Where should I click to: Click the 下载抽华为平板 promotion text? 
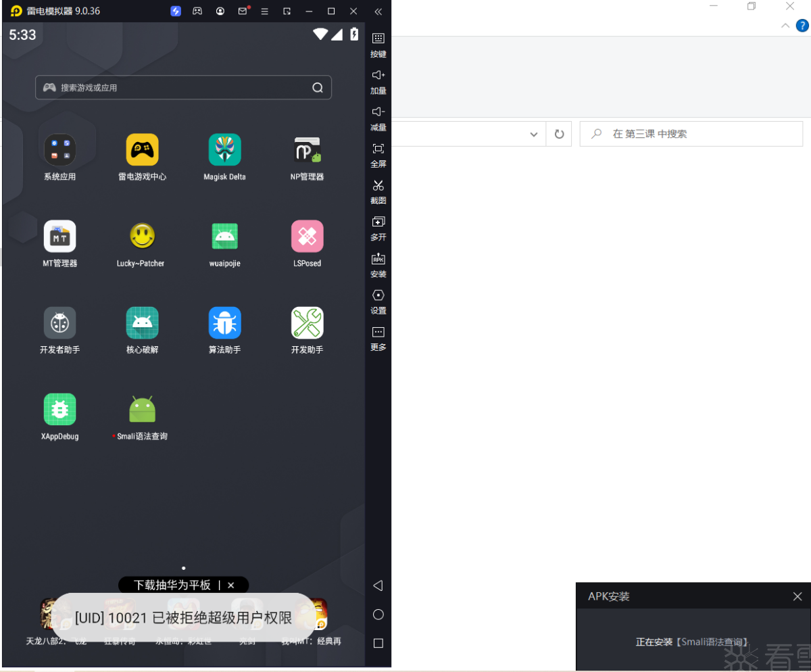click(x=172, y=585)
